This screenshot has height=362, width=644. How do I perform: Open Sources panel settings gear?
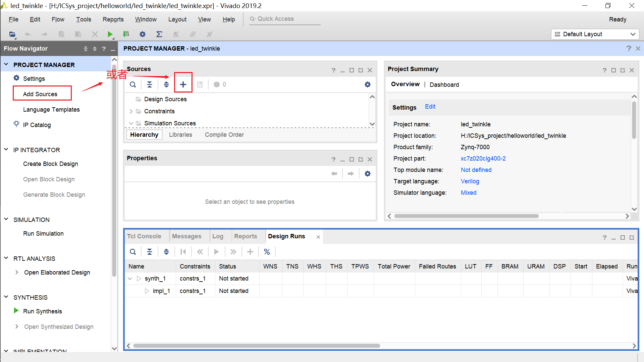368,84
